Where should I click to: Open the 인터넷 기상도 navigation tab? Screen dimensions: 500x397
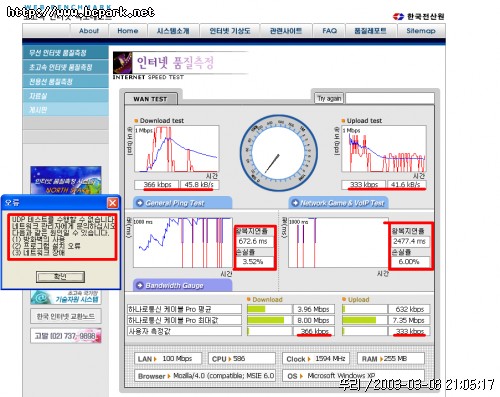click(230, 31)
